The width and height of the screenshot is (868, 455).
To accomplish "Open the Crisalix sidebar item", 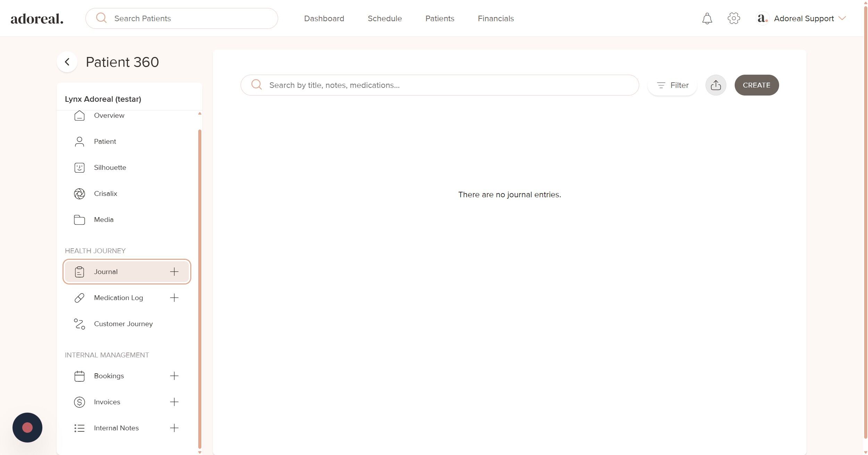I will 106,193.
